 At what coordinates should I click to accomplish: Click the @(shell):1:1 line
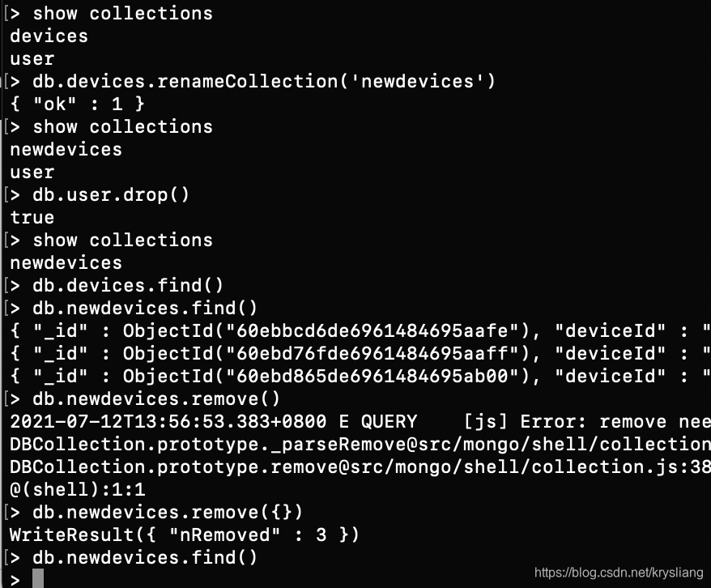(x=77, y=490)
